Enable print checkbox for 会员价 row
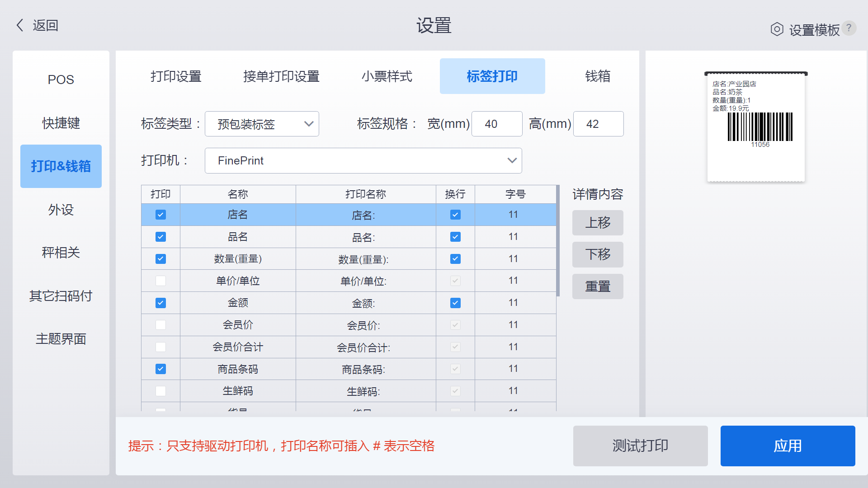868x488 pixels. (x=160, y=325)
